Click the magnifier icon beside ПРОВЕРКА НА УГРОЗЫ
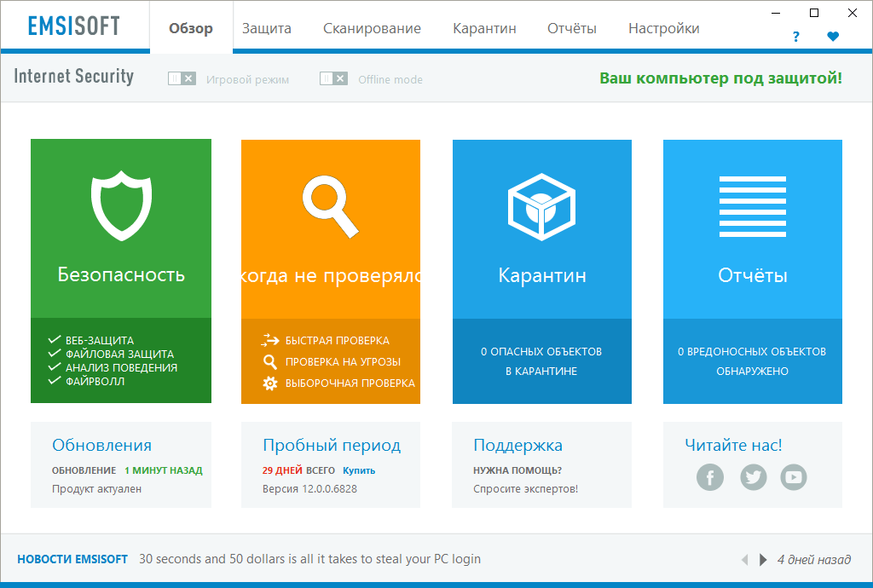Screen dimensions: 873x588 click(x=270, y=361)
